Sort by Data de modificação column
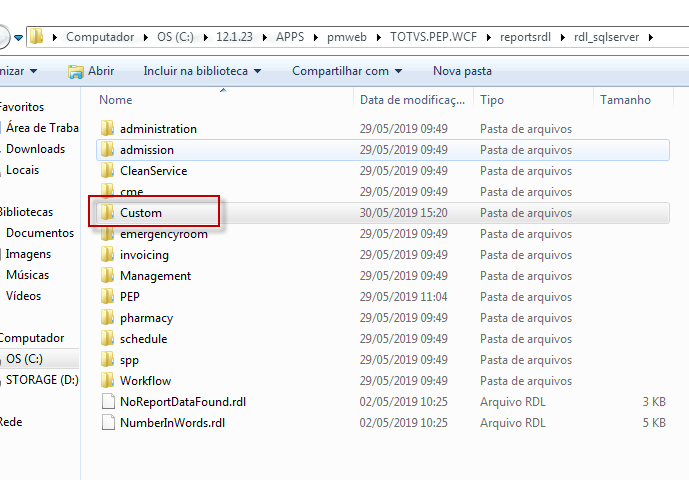Image resolution: width=689 pixels, height=480 pixels. click(x=413, y=100)
